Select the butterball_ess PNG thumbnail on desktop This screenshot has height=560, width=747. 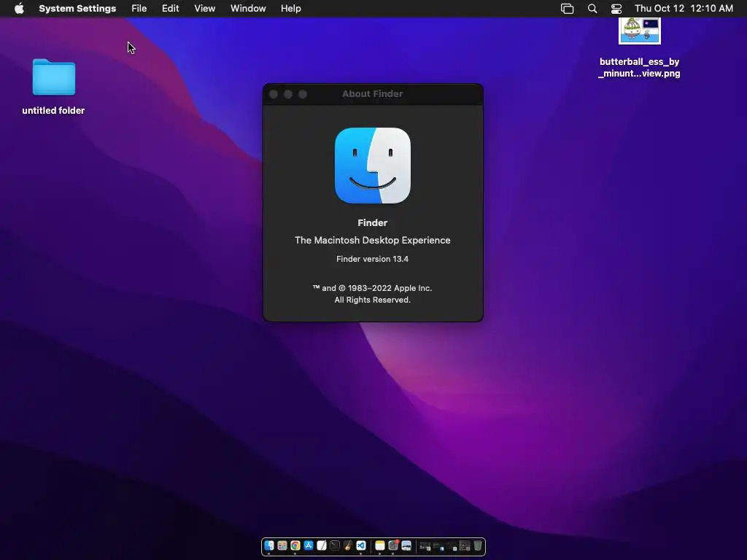pyautogui.click(x=639, y=31)
